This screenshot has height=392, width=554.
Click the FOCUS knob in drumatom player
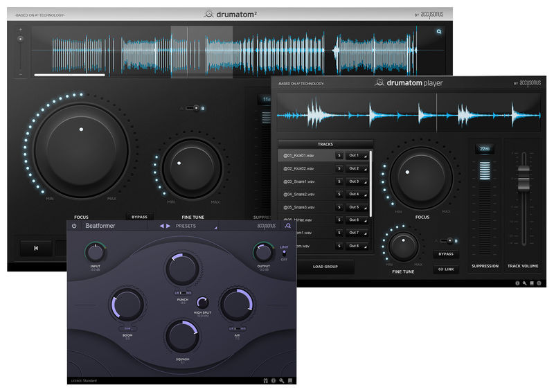[x=421, y=177]
